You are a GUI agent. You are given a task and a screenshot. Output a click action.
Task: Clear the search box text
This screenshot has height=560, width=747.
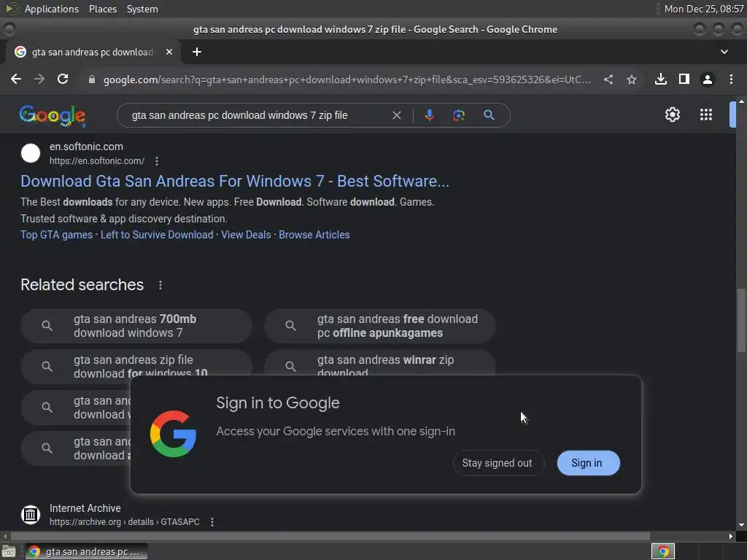point(396,115)
